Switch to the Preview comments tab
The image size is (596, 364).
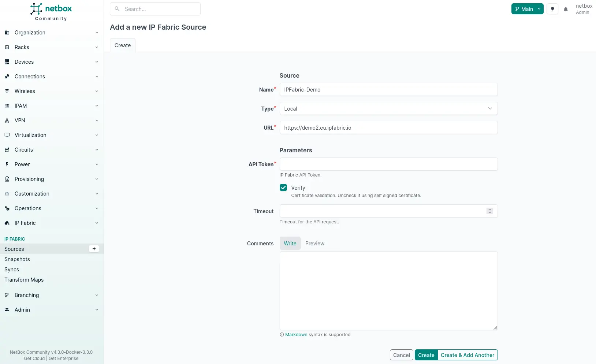click(314, 244)
